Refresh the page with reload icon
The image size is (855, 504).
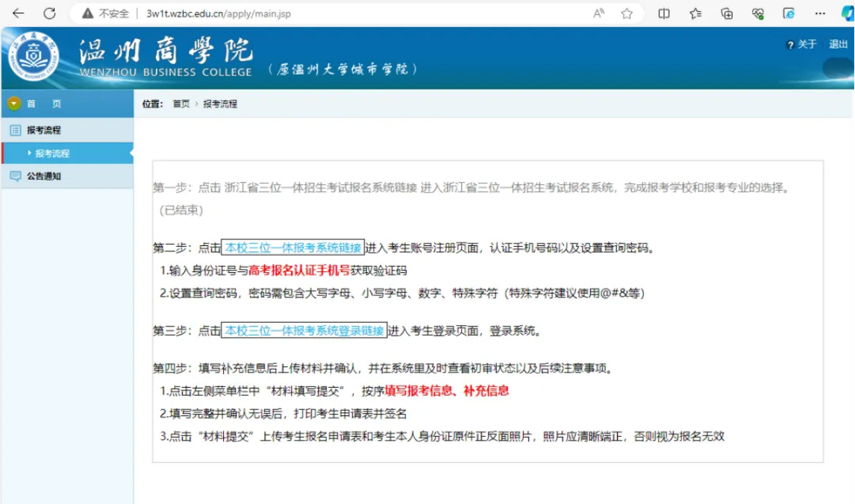click(48, 13)
